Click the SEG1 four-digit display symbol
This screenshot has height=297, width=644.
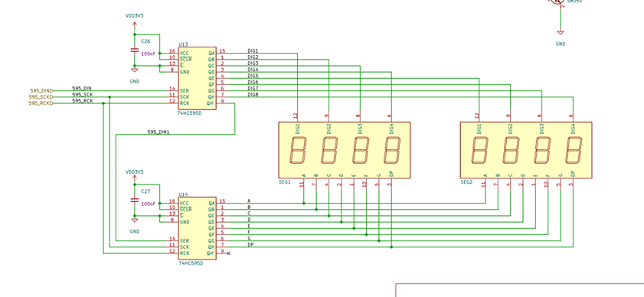pos(344,150)
